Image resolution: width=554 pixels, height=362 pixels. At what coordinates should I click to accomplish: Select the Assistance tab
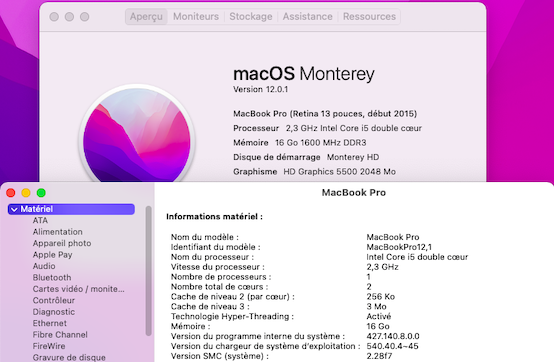(x=307, y=17)
